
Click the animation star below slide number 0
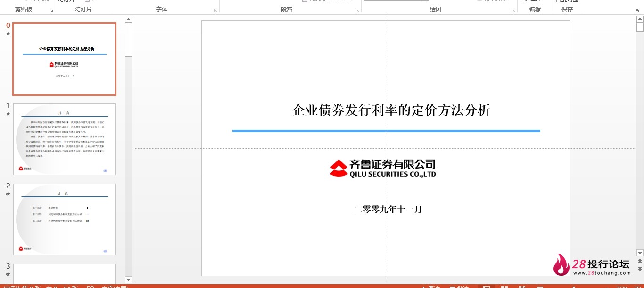[8, 34]
